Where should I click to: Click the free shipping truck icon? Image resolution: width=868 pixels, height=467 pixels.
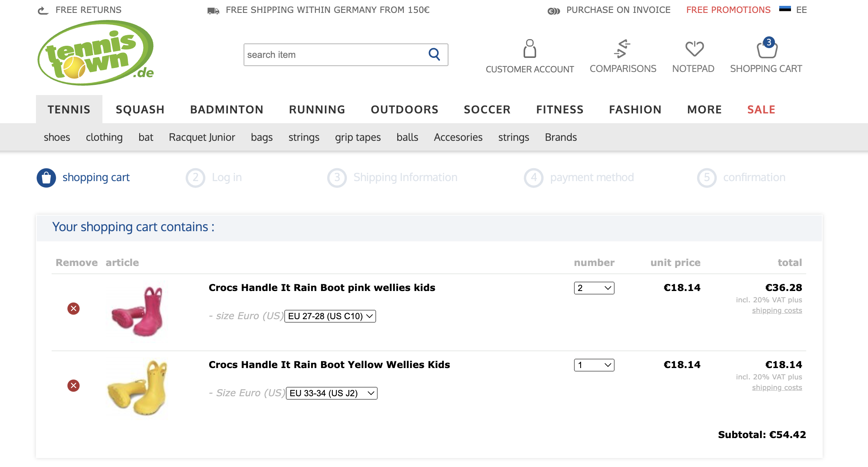click(213, 11)
